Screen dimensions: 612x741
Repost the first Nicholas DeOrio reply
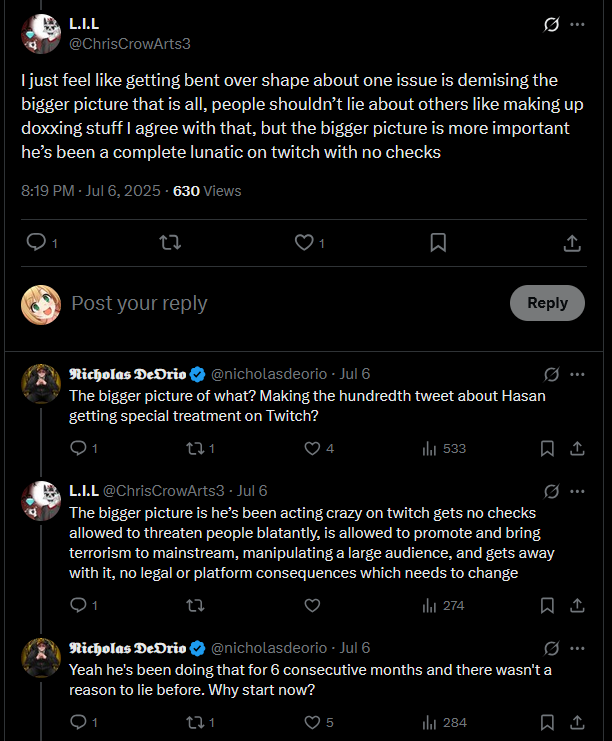195,448
